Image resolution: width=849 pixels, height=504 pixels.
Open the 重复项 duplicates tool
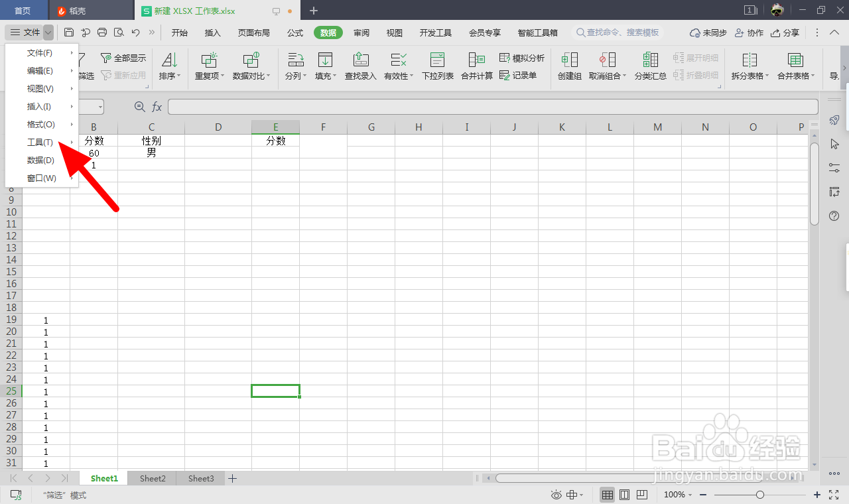click(x=210, y=67)
